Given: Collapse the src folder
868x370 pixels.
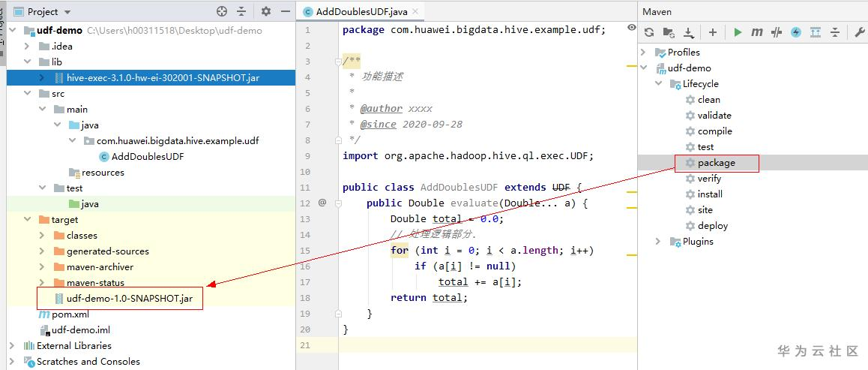Looking at the screenshot, I should pos(26,94).
